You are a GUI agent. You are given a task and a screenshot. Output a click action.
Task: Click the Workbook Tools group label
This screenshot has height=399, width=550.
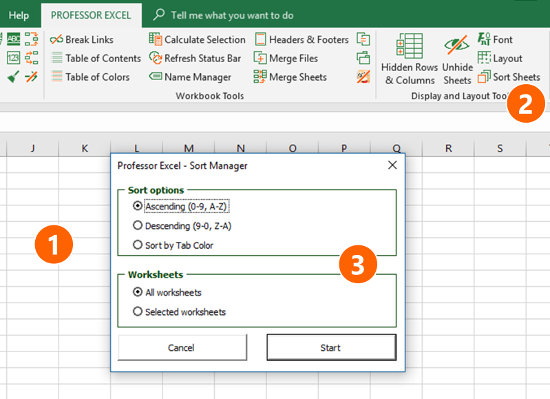(x=210, y=96)
